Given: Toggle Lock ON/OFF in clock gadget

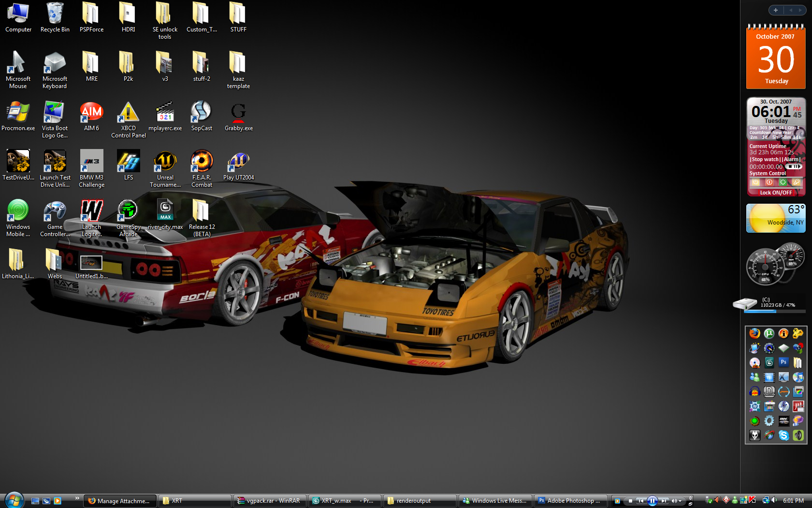Looking at the screenshot, I should pyautogui.click(x=776, y=193).
